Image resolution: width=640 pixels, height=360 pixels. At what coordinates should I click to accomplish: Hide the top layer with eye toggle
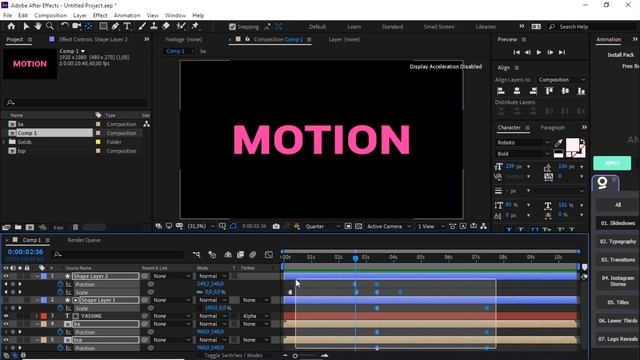[x=6, y=340]
